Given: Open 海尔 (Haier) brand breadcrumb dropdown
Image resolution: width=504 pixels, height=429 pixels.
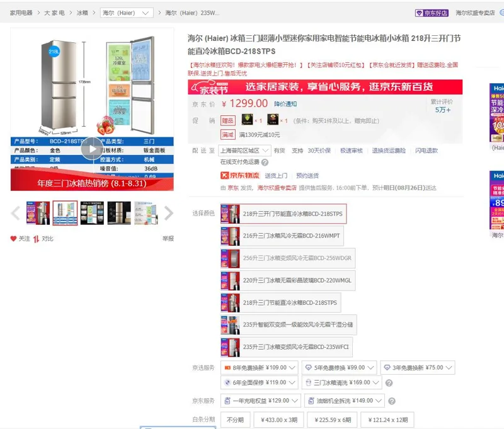Looking at the screenshot, I should [x=127, y=13].
